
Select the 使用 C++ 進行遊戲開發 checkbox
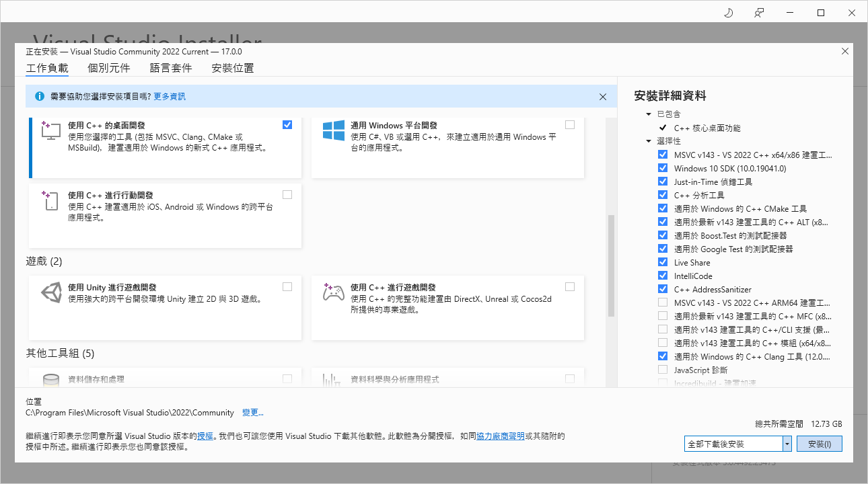[570, 287]
